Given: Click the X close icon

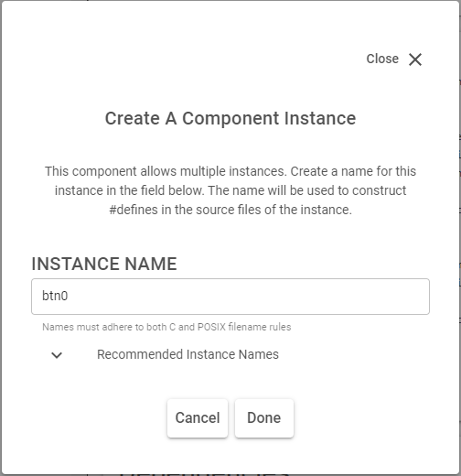Looking at the screenshot, I should [x=415, y=59].
